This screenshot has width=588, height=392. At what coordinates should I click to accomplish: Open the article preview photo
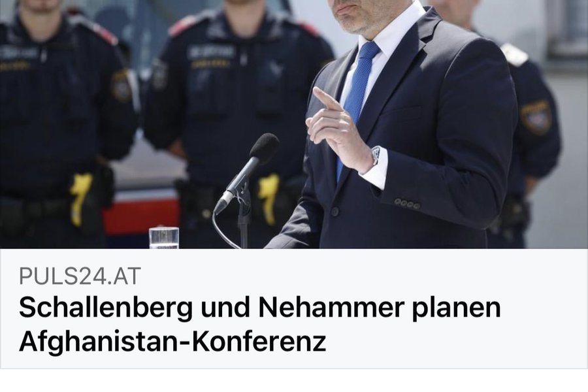click(294, 124)
